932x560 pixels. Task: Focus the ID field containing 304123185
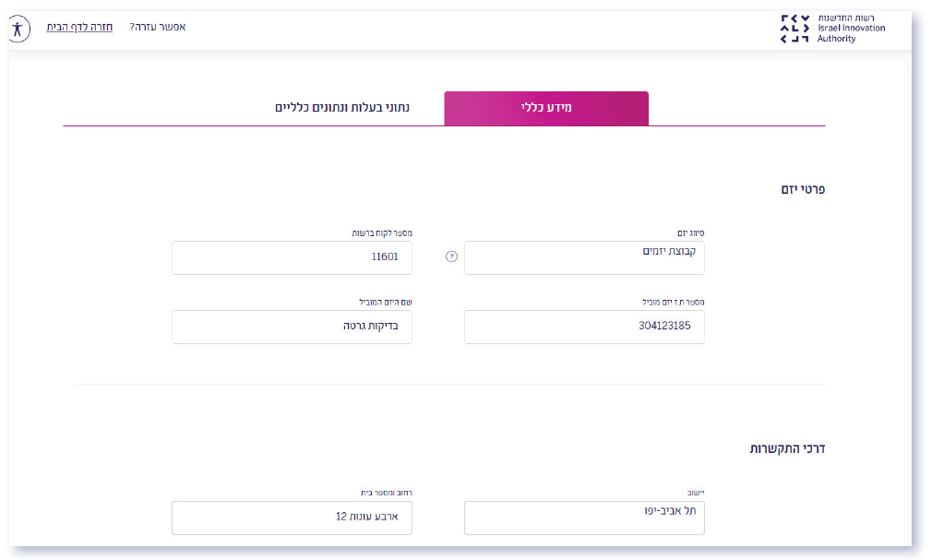(x=583, y=327)
